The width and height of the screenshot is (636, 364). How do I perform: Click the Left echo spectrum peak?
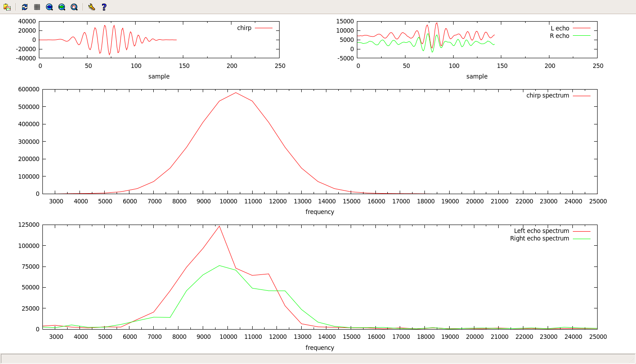[x=219, y=226]
